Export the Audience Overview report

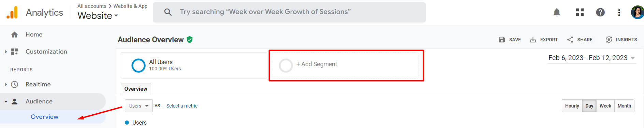click(544, 40)
